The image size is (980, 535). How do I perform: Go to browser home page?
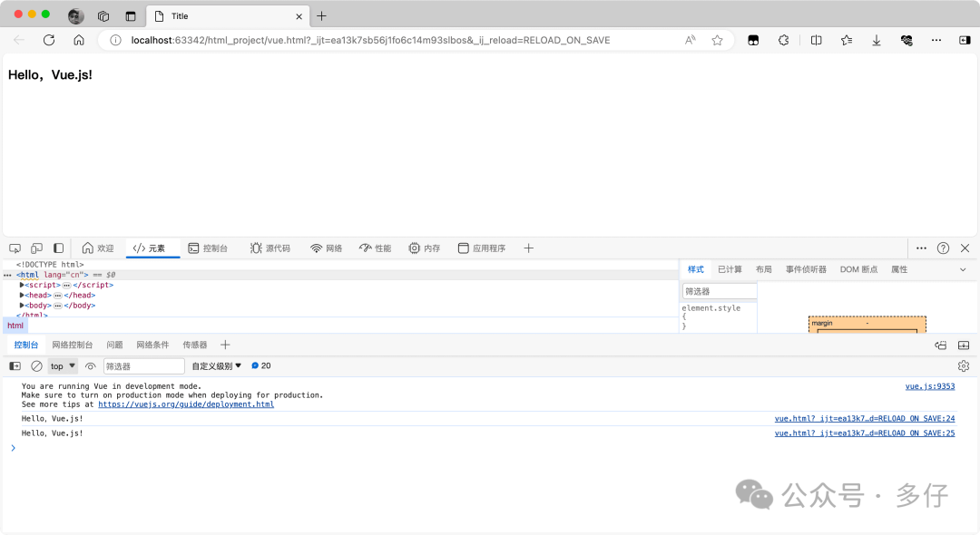[79, 40]
